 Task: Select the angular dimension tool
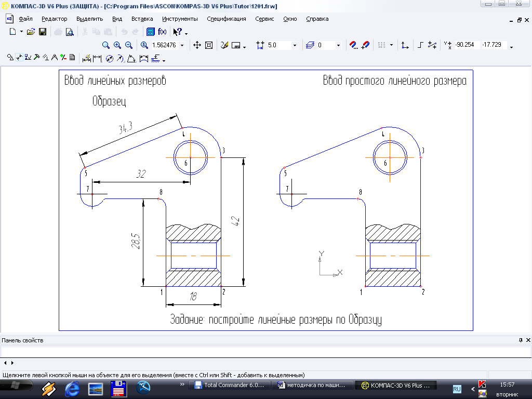tap(131, 59)
